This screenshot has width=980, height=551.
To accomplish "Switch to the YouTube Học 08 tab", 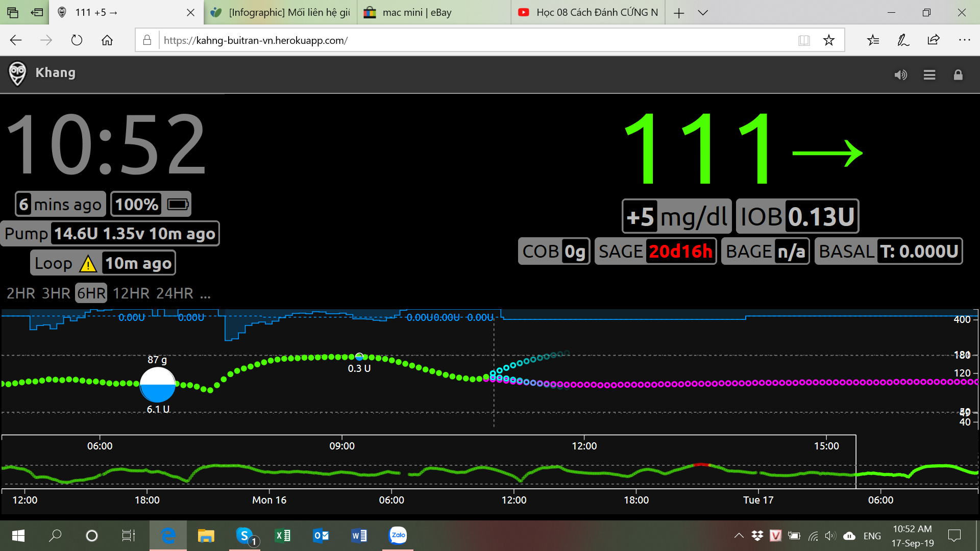I will pos(588,12).
